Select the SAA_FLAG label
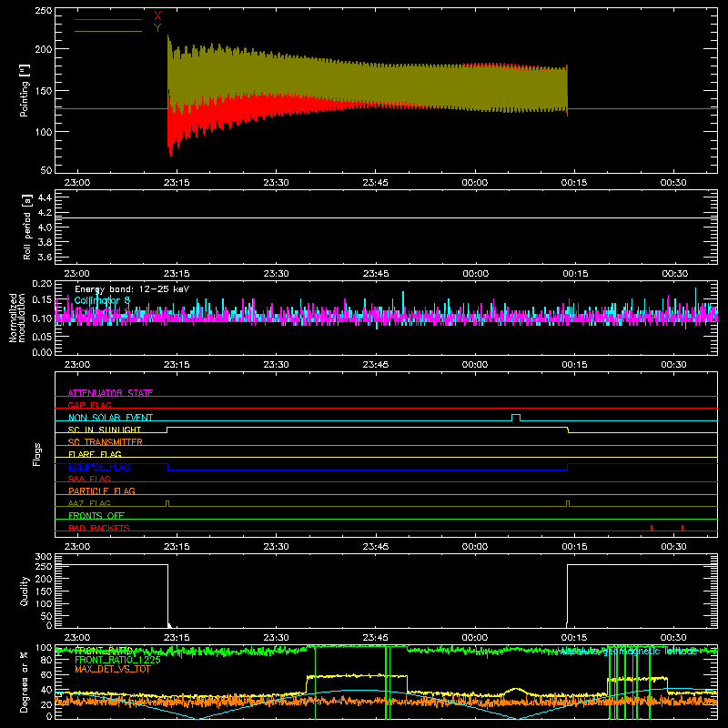Screen dimensions: 728x728 click(x=89, y=479)
